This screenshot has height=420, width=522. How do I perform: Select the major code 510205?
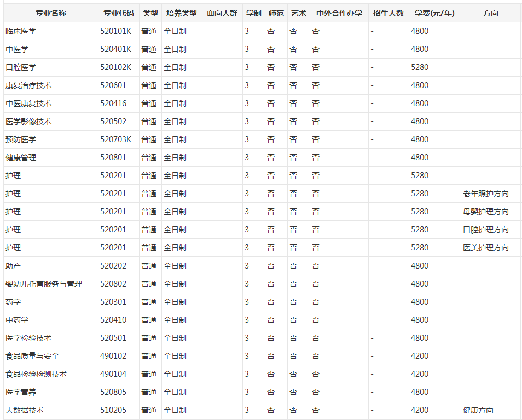(x=113, y=410)
